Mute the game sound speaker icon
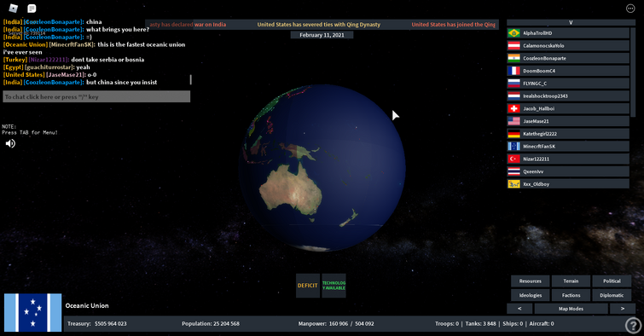Viewport: 644px width, 336px height. click(10, 143)
